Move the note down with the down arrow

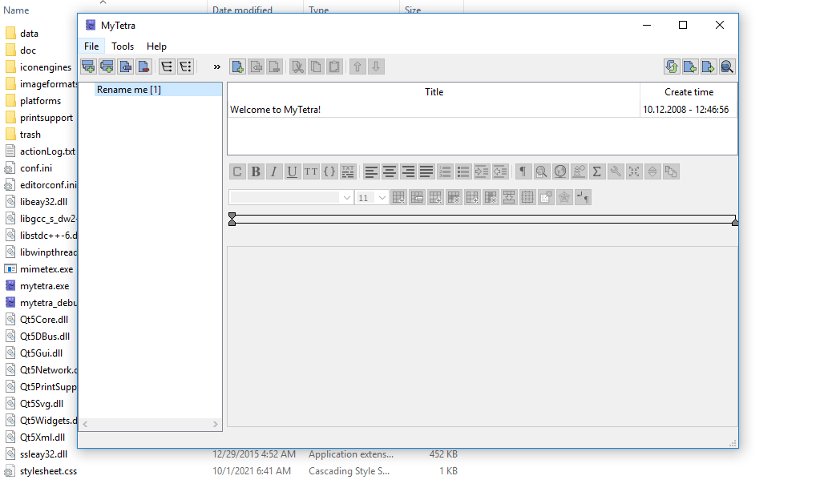[376, 67]
